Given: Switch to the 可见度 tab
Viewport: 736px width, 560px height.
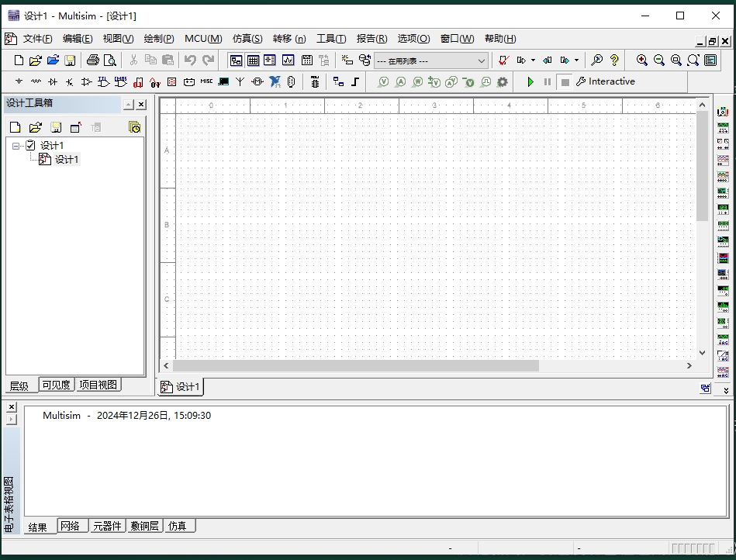Looking at the screenshot, I should tap(56, 385).
